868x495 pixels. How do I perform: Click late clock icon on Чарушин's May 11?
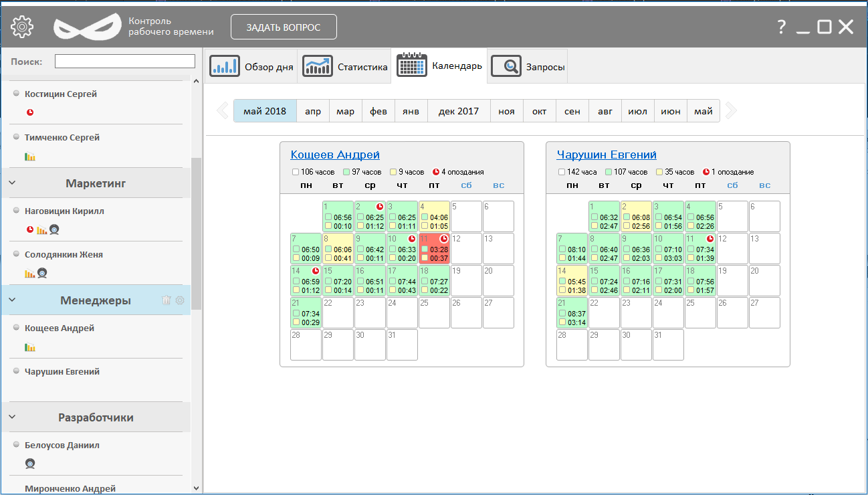pos(710,239)
